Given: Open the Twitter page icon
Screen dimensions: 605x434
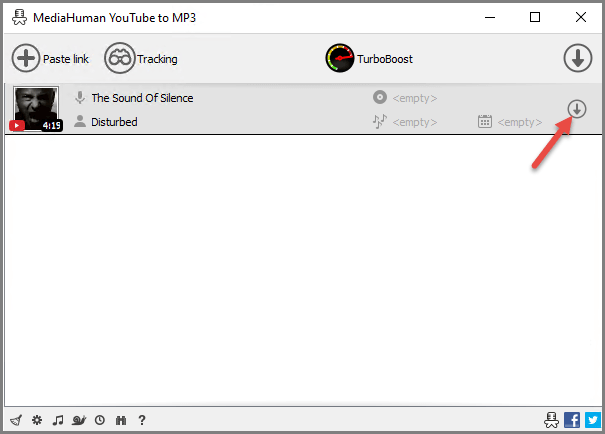Looking at the screenshot, I should (x=593, y=420).
